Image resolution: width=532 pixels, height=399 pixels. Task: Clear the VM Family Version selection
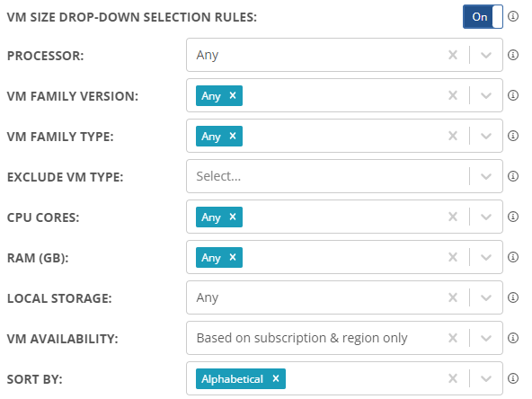click(453, 95)
